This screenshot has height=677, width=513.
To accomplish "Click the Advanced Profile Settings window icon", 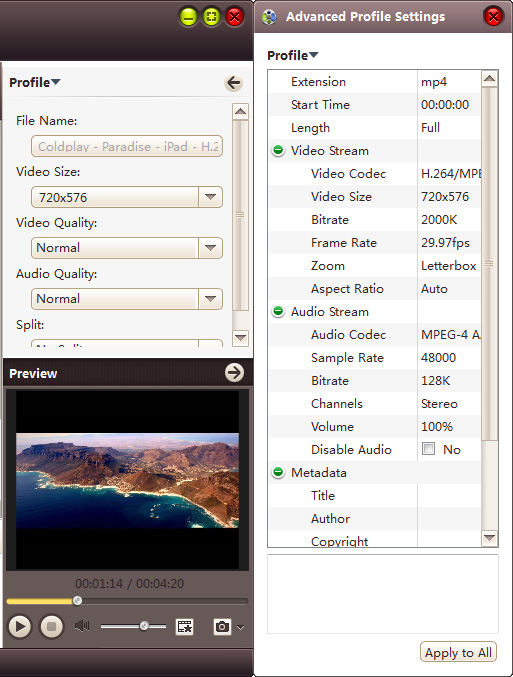I will coord(269,17).
